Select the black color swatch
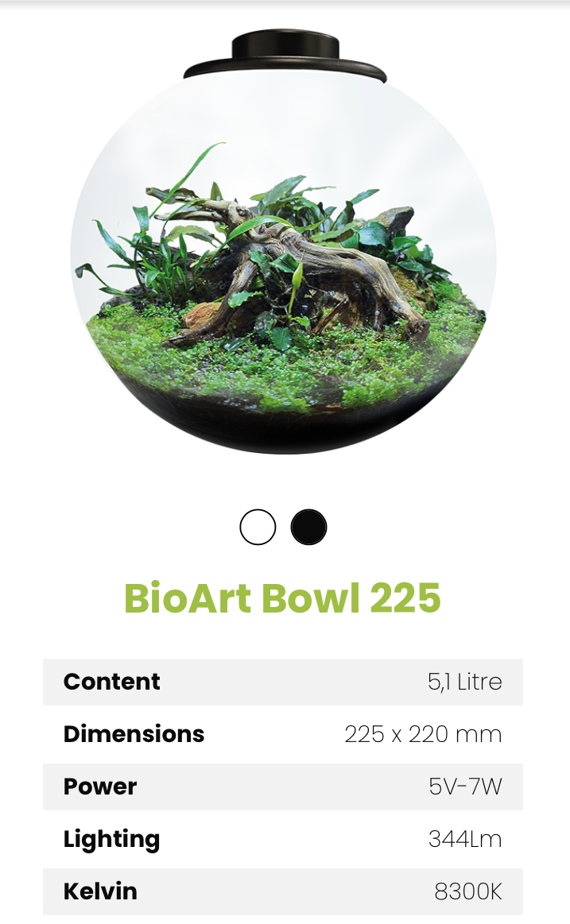570x924 pixels. 308,528
